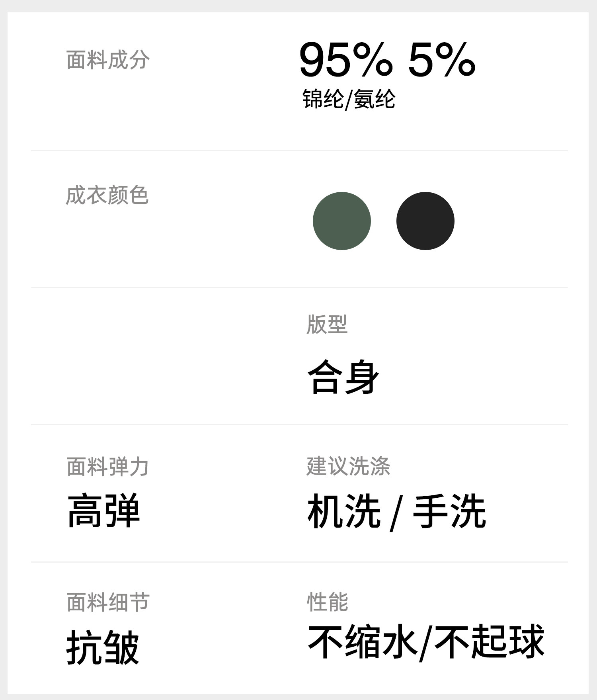Select the dark green color swatch
Image resolution: width=597 pixels, height=700 pixels.
341,221
